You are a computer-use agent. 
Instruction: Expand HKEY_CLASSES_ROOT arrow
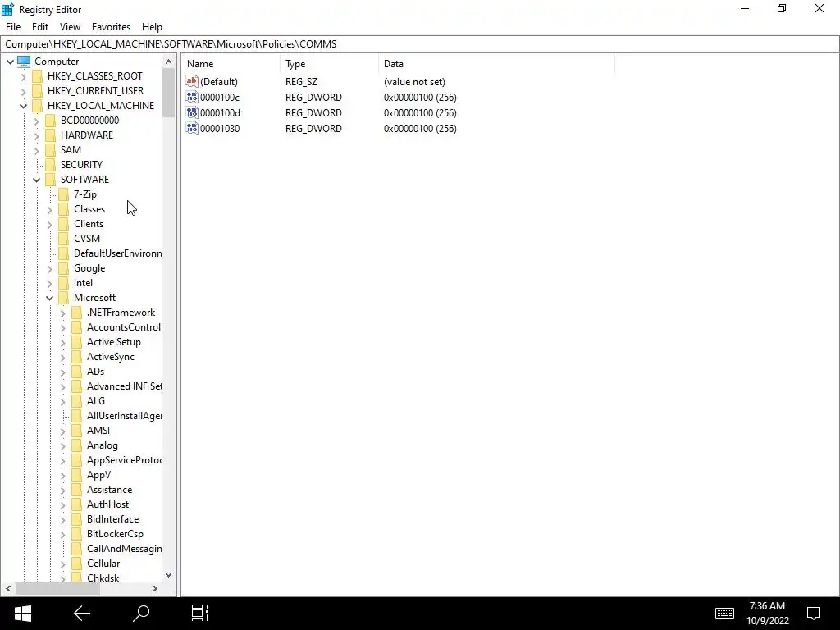(23, 76)
